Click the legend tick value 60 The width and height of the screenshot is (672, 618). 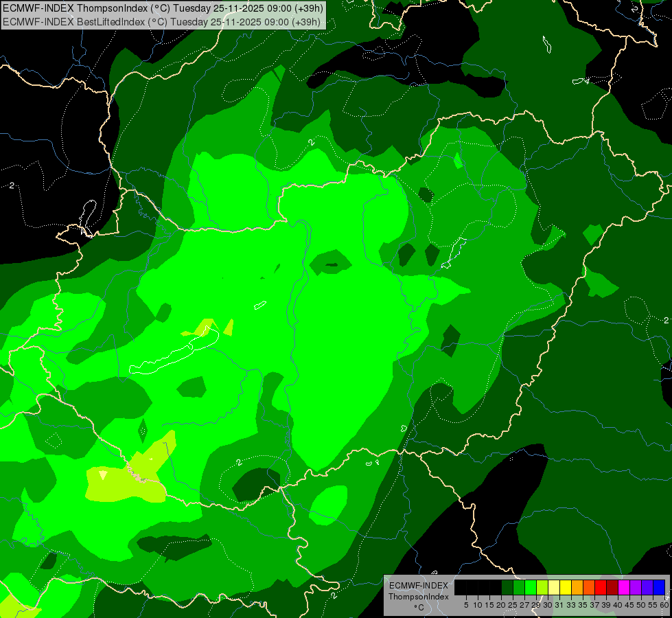point(664,605)
